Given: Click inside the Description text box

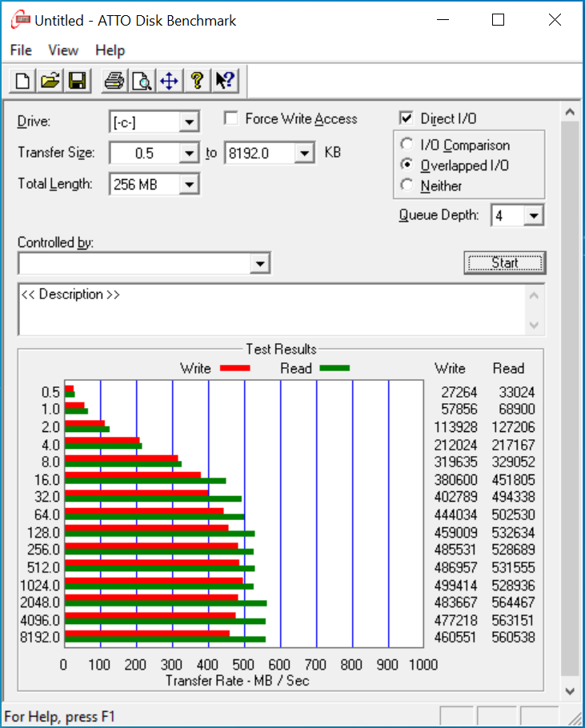Looking at the screenshot, I should click(x=272, y=310).
